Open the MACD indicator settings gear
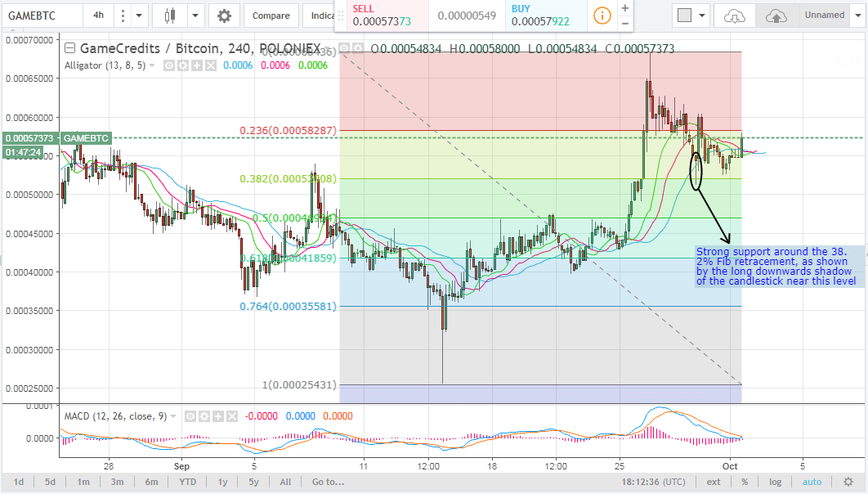Image resolution: width=868 pixels, height=494 pixels. (204, 416)
